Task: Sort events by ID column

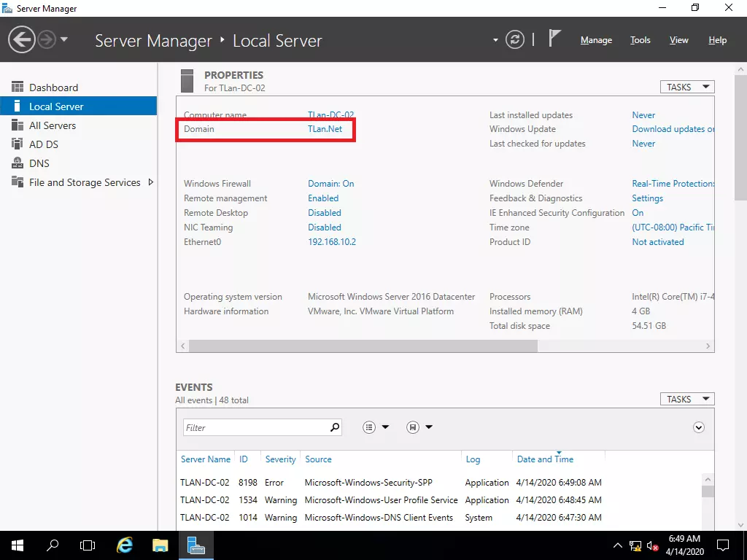Action: (x=244, y=459)
